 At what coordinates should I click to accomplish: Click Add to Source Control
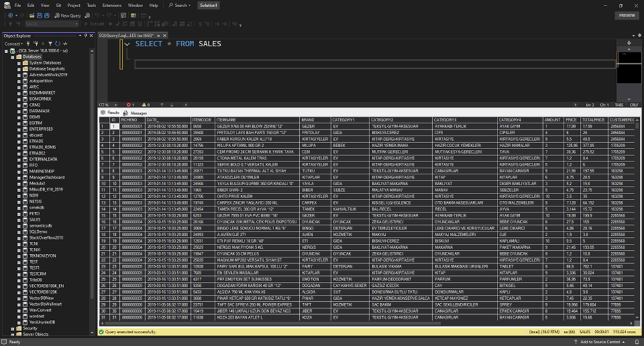click(600, 342)
